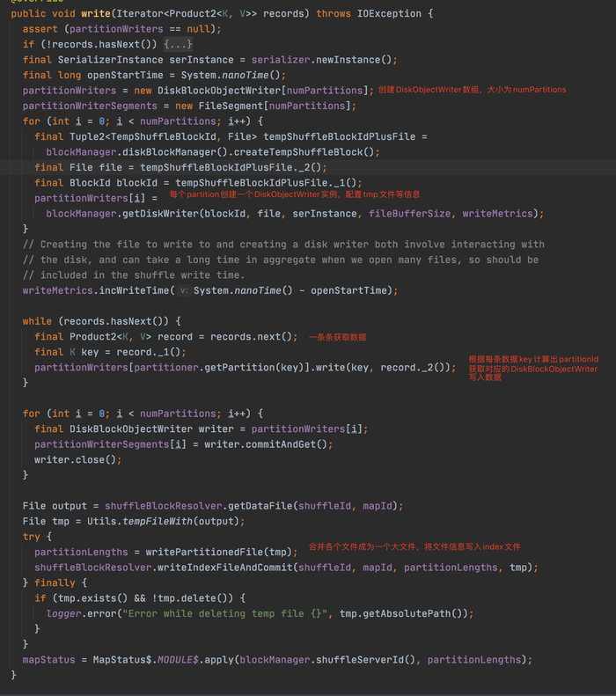The width and height of the screenshot is (616, 696).
Task: Click the writeIndexFileAndCommit method call
Action: click(224, 568)
